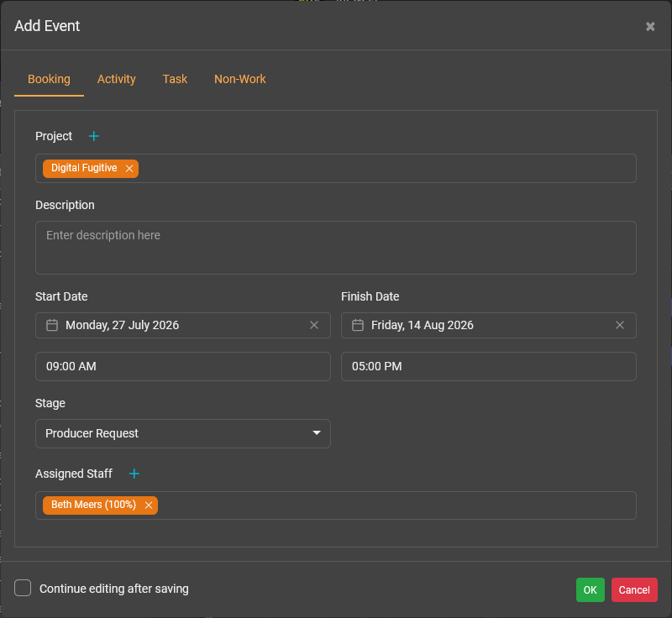Image resolution: width=672 pixels, height=618 pixels.
Task: Open the 09:00 AM start time field
Action: point(183,366)
